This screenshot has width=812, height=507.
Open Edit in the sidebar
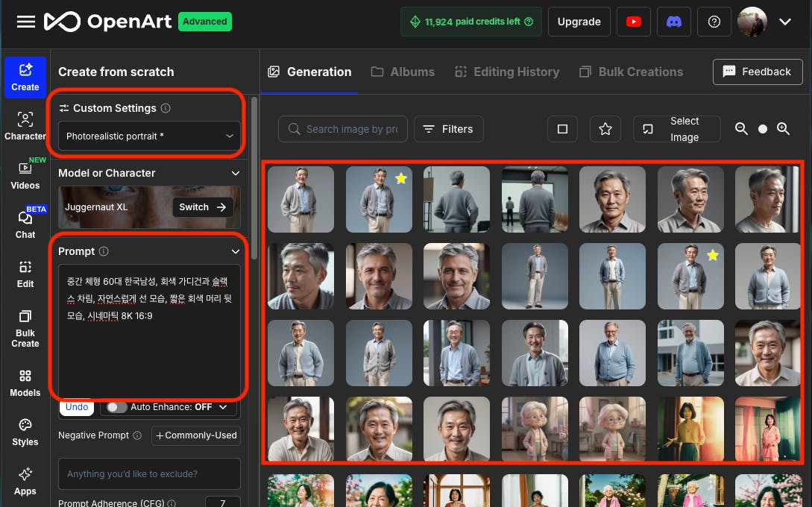25,274
